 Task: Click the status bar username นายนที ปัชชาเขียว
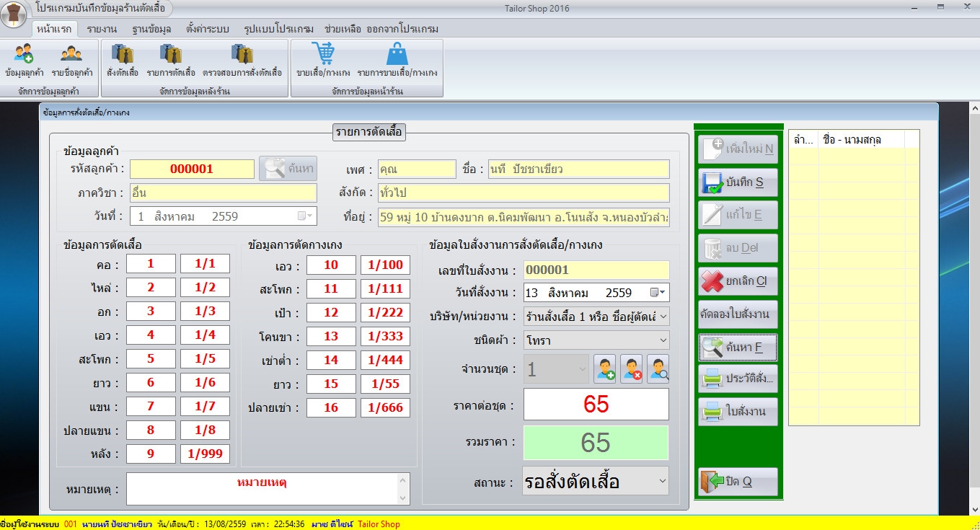pyautogui.click(x=117, y=524)
